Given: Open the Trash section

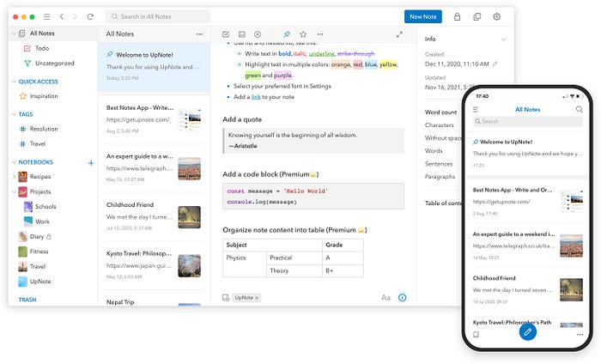Looking at the screenshot, I should coord(27,300).
